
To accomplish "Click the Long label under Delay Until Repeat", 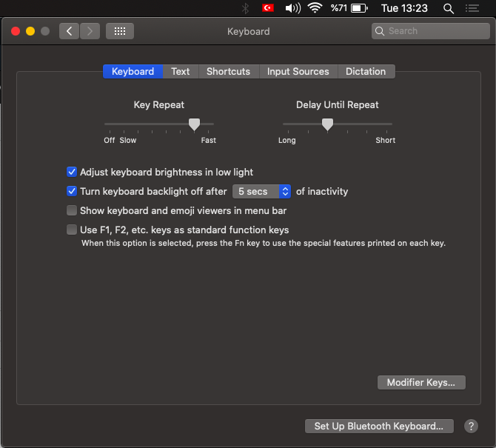I will pyautogui.click(x=287, y=140).
